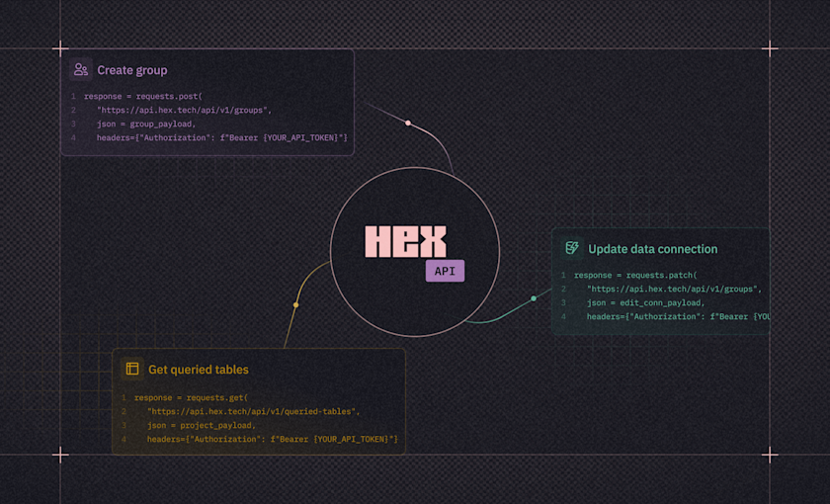
Task: Click the line 'json = project_payload,'
Action: (202, 425)
